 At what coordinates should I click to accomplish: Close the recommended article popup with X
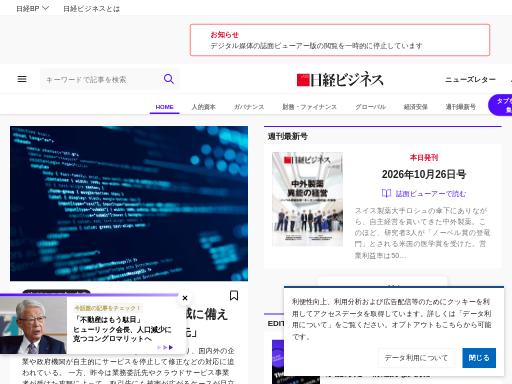(185, 298)
